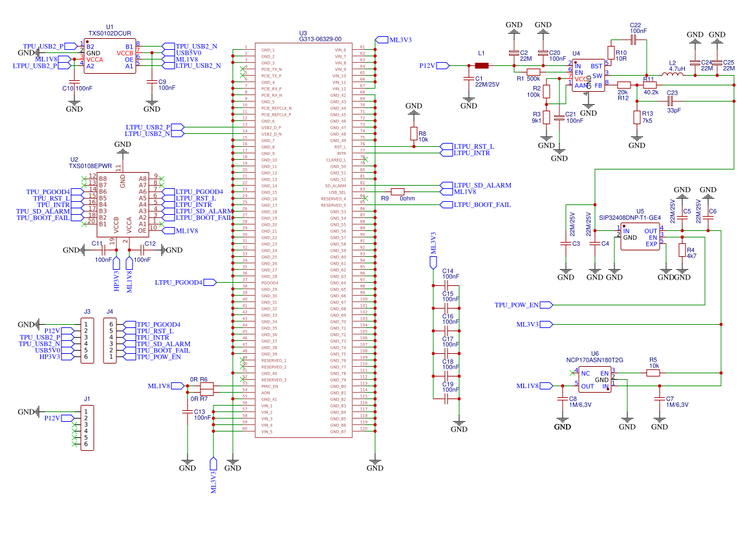Click the R8 10k pull-up resistor
This screenshot has height=535, width=756.
pyautogui.click(x=414, y=134)
